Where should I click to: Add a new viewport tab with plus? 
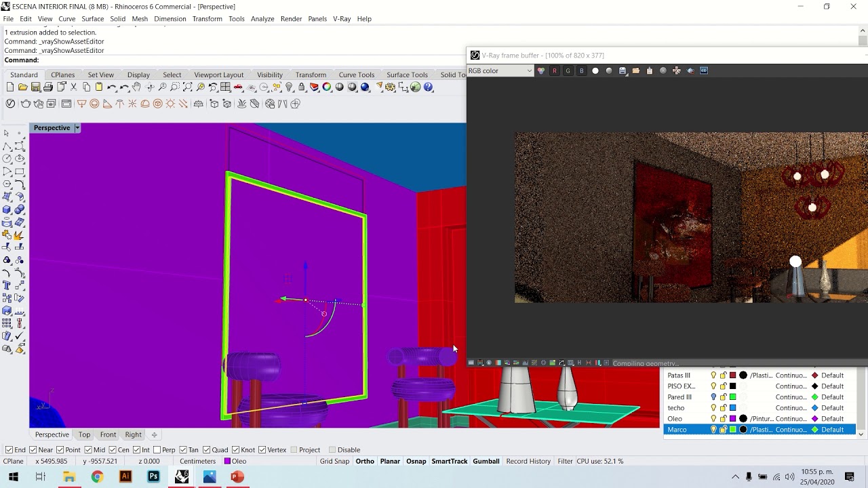[154, 434]
